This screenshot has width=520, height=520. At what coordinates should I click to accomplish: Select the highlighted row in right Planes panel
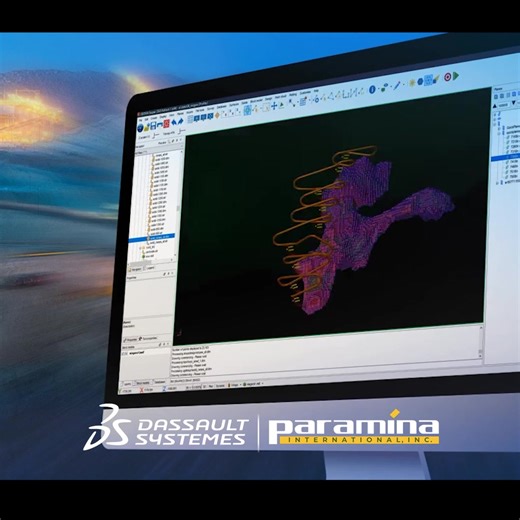pos(506,157)
